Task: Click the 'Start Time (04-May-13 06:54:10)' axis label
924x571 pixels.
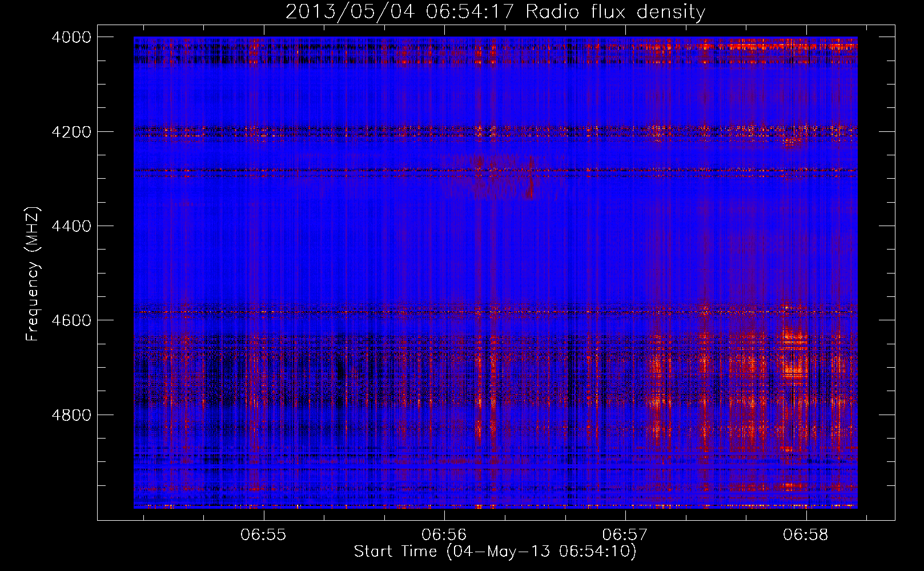Action: click(495, 552)
